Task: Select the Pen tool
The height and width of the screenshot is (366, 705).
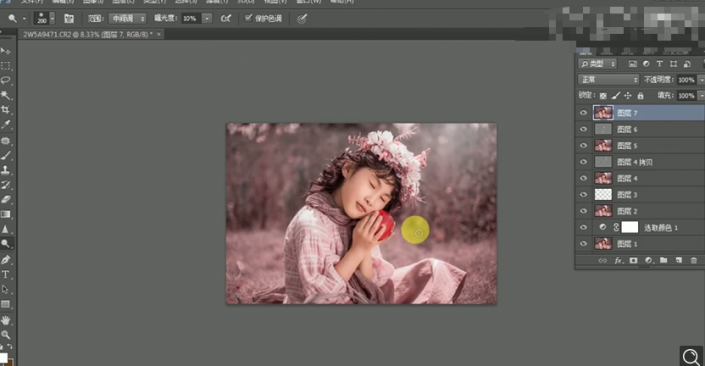Action: click(x=5, y=259)
